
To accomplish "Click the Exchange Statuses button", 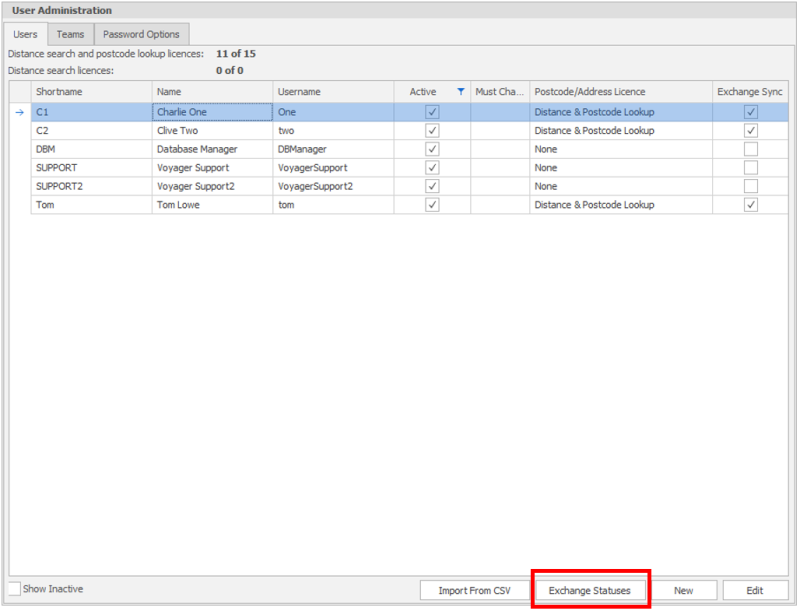I will (590, 590).
